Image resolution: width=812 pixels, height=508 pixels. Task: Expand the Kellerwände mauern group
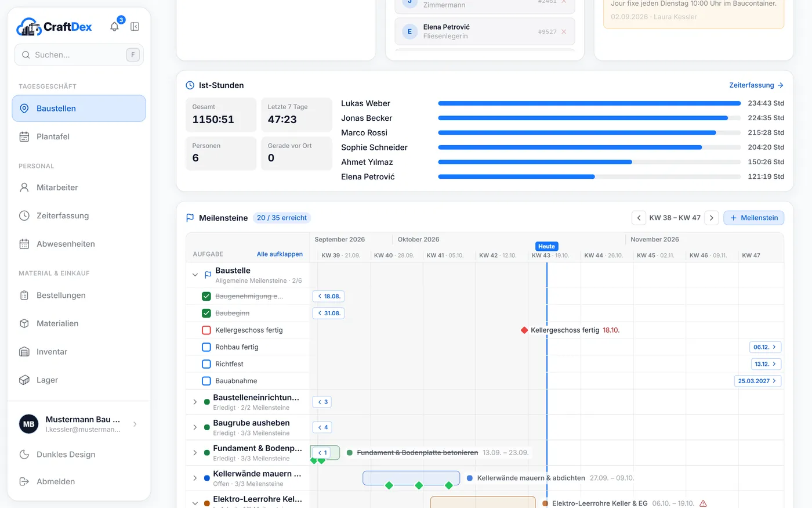(x=195, y=478)
